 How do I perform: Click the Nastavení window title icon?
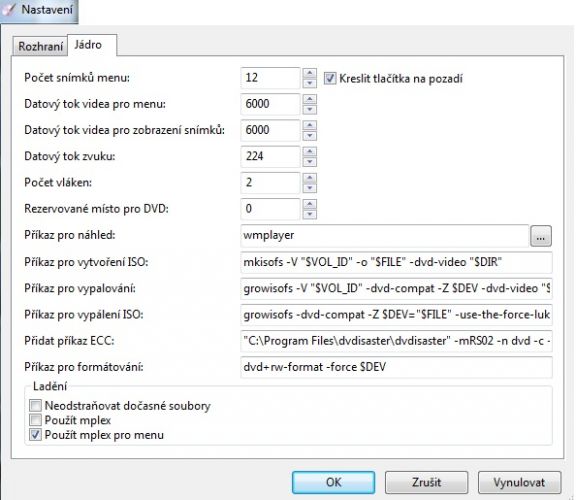(8, 10)
